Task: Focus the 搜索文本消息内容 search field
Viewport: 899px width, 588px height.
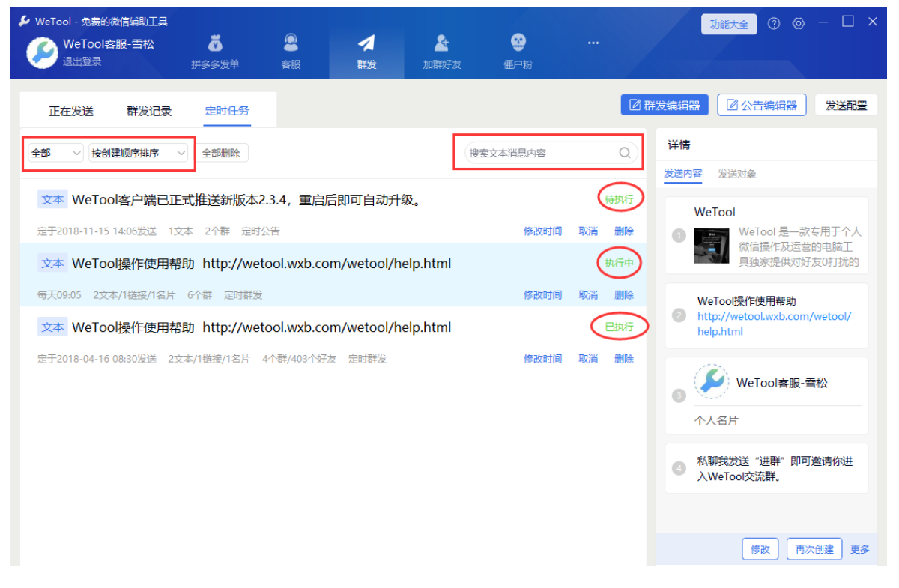Action: click(551, 153)
